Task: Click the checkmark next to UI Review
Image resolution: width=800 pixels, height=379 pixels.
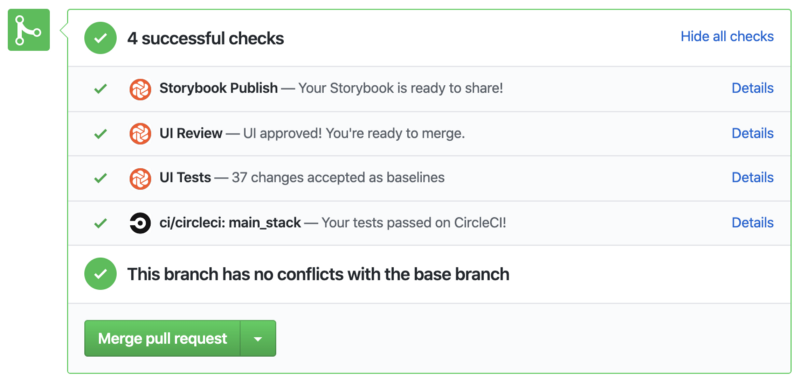Action: click(x=101, y=134)
